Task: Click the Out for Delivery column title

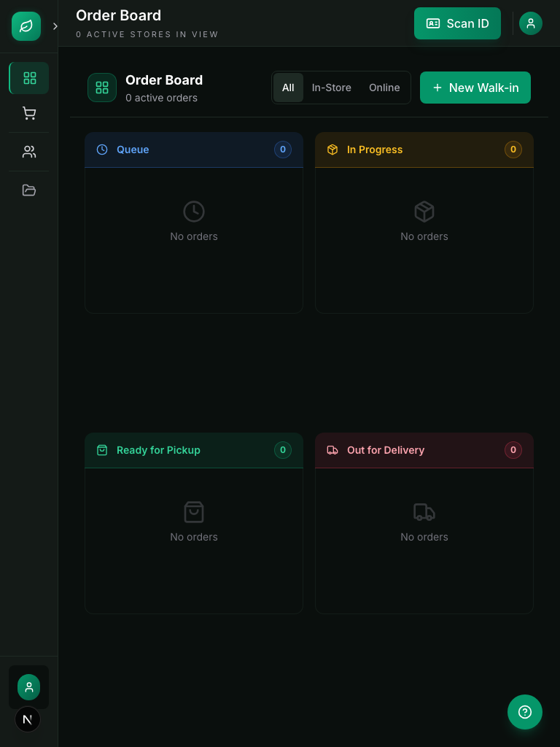Action: pyautogui.click(x=386, y=450)
